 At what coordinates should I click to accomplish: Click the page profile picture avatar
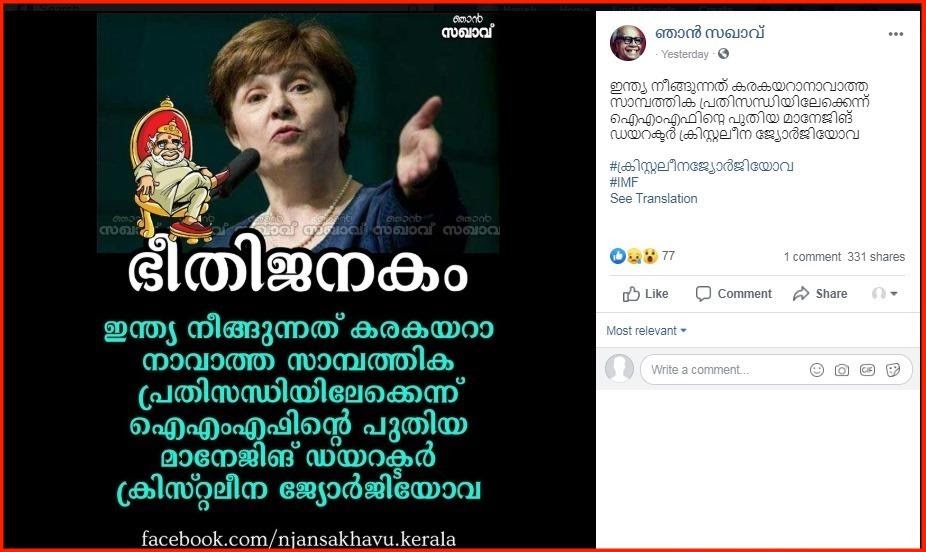click(628, 43)
